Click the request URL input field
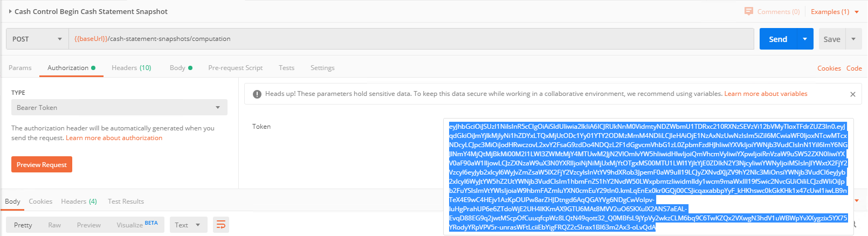This screenshot has height=236, width=868. pos(410,39)
